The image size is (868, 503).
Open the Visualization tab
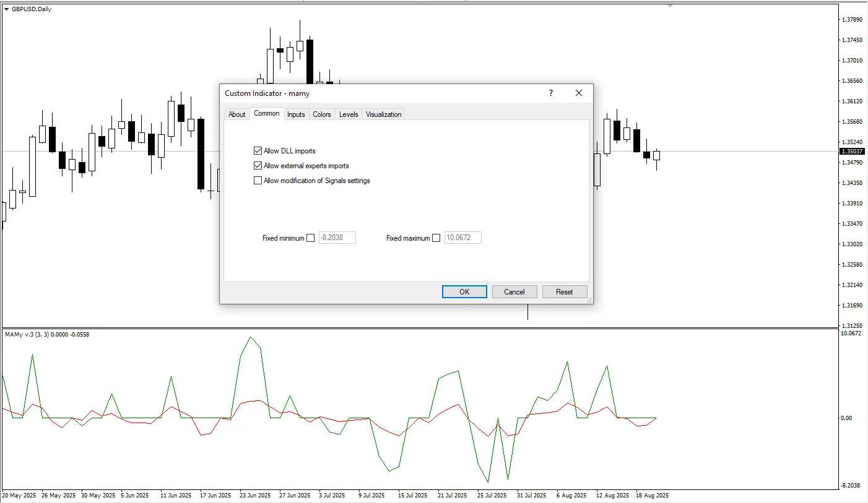(383, 114)
